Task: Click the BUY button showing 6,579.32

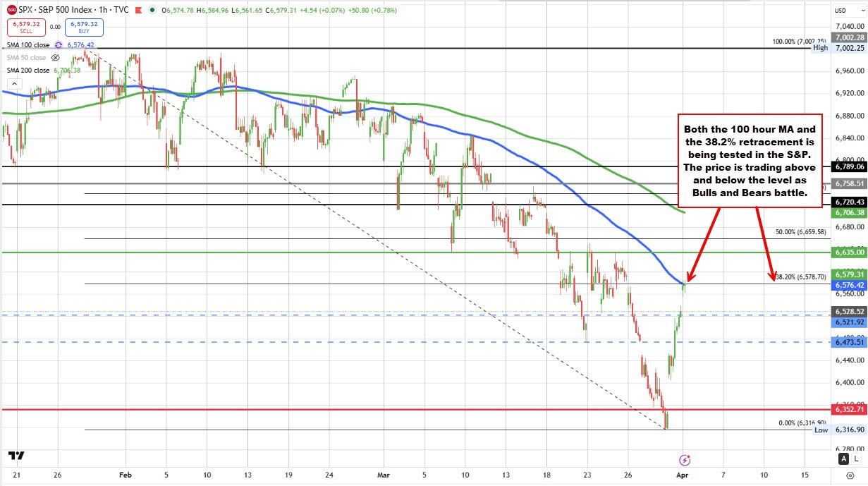Action: coord(84,27)
